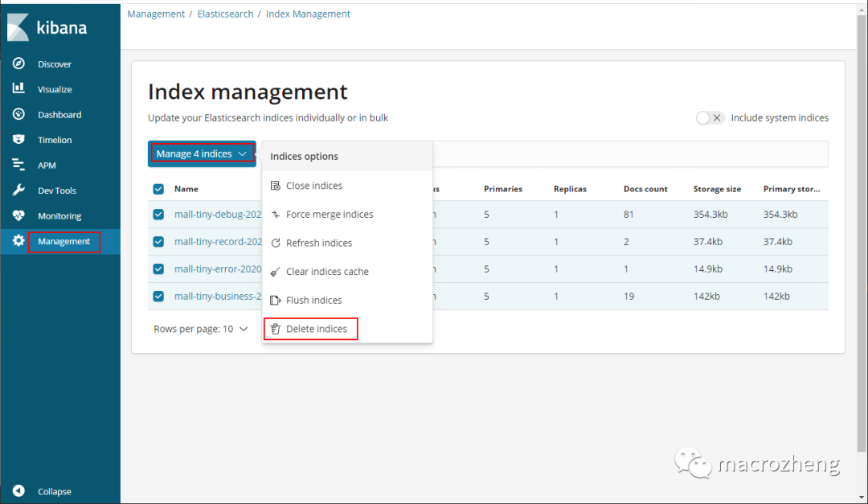
Task: Open Timelion via mask icon
Action: pyautogui.click(x=18, y=139)
